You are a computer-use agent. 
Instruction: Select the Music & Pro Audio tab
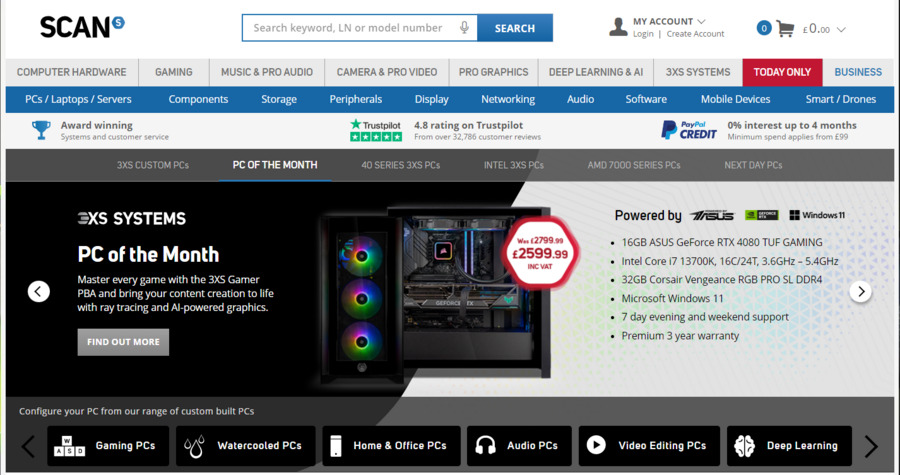(x=267, y=72)
